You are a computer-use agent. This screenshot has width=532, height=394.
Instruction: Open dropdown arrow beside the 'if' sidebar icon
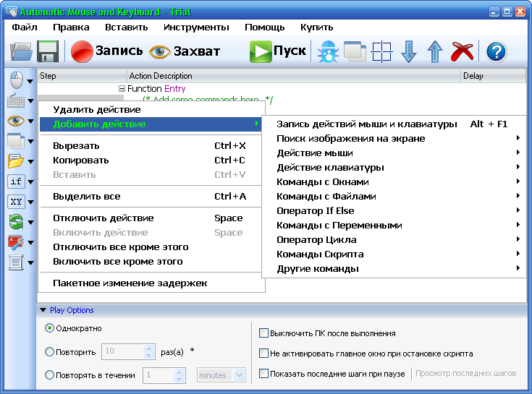(x=30, y=182)
